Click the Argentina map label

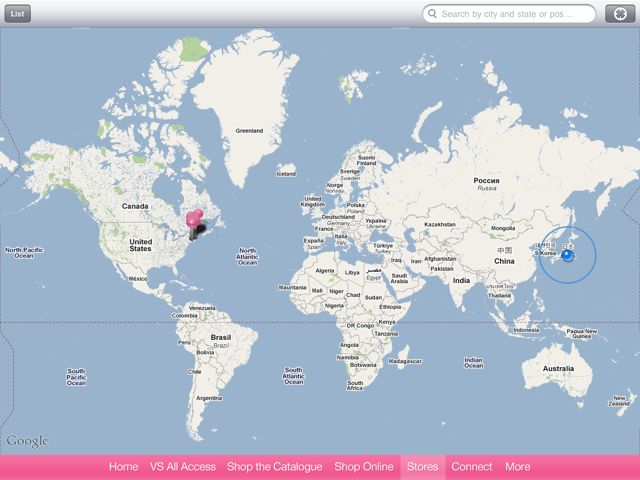(x=209, y=398)
